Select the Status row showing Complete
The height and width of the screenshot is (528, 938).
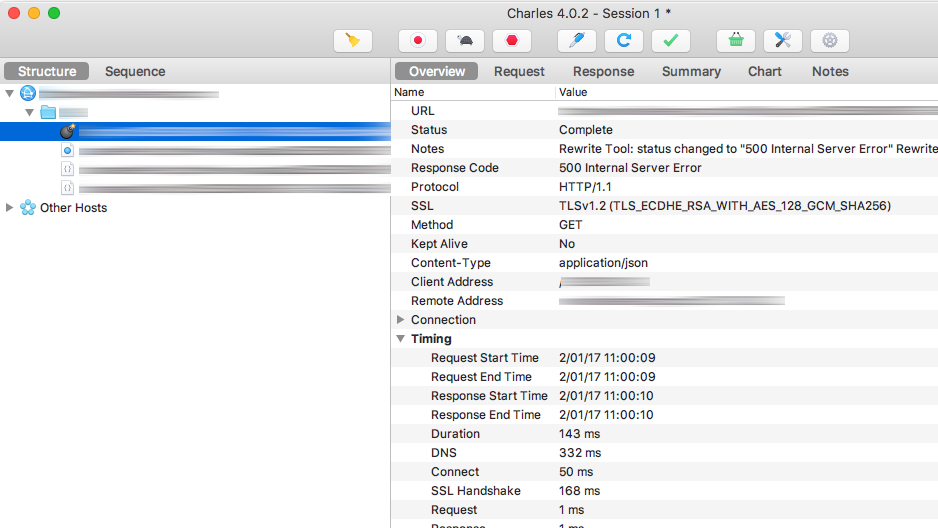coord(665,130)
